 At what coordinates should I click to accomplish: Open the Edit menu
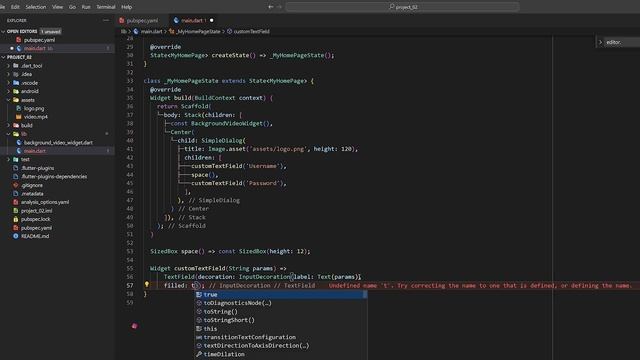point(15,7)
